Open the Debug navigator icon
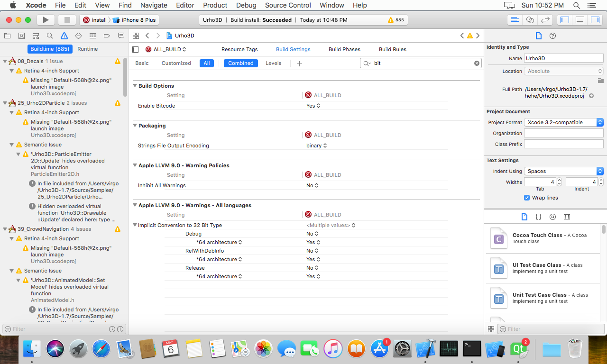This screenshot has width=607, height=364. [92, 36]
